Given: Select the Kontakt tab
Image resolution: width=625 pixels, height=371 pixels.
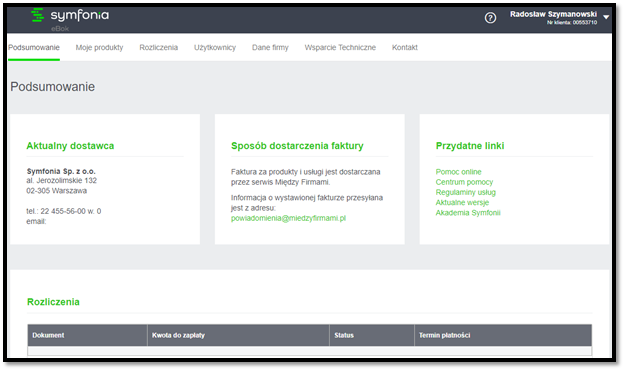Looking at the screenshot, I should 405,47.
